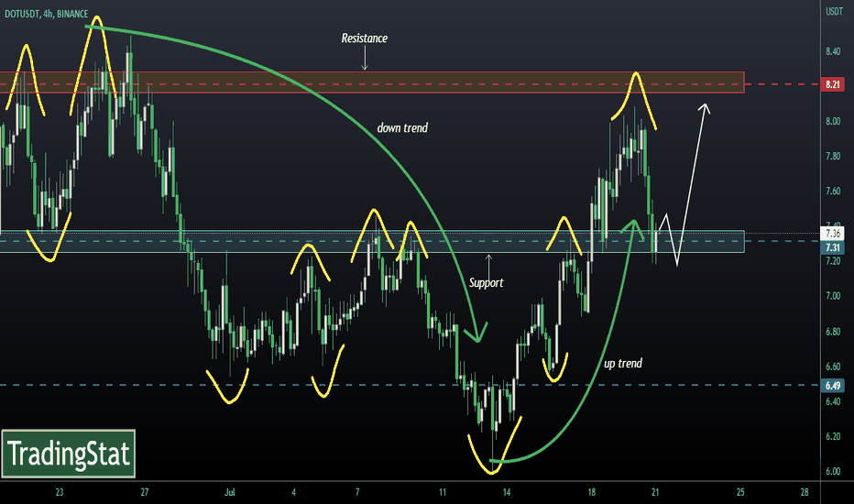This screenshot has width=854, height=504.
Task: Click the 28 date on time axis
Action: (x=805, y=492)
